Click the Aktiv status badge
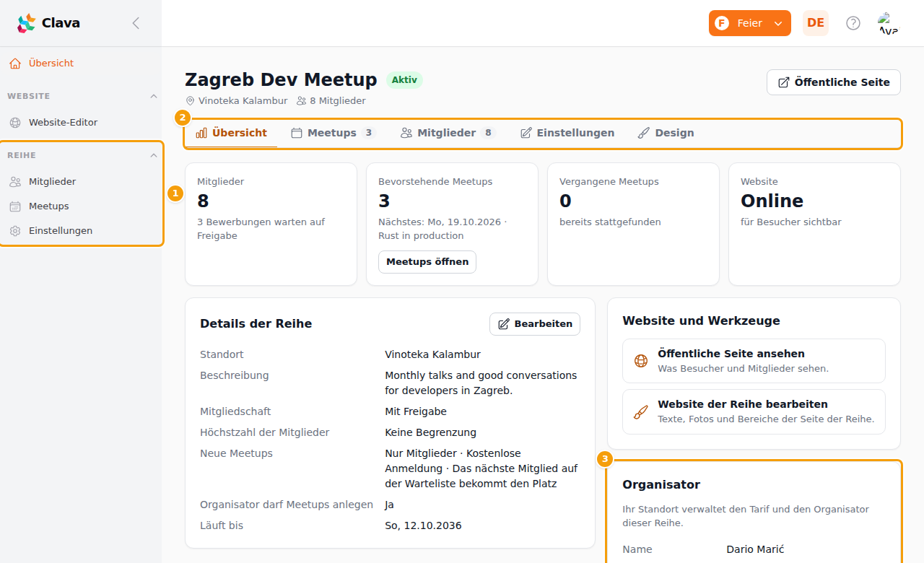 click(404, 80)
